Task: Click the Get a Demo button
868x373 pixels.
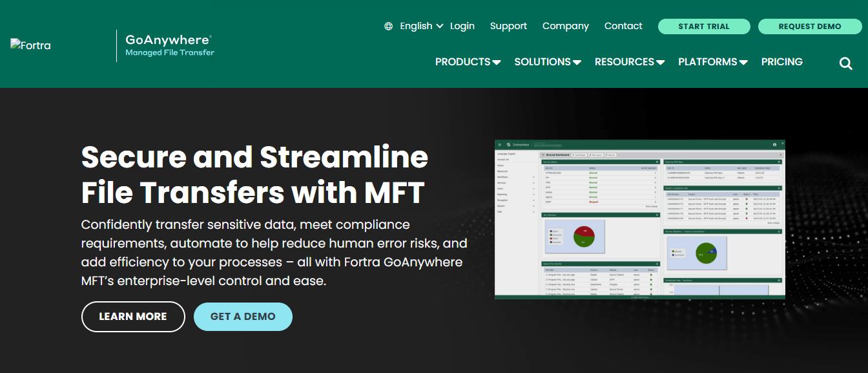Action: 243,317
